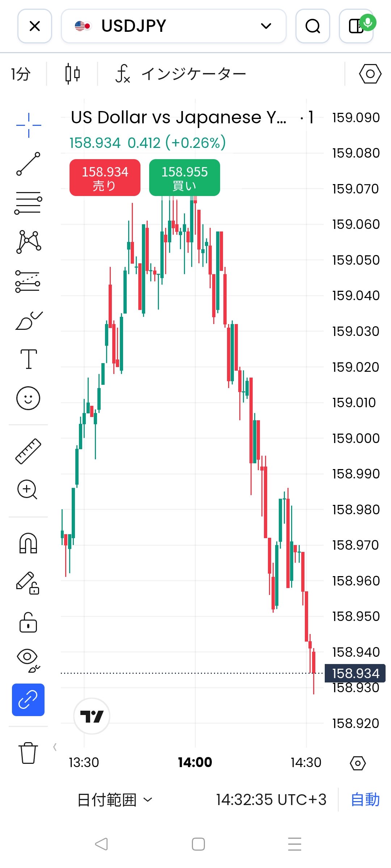Image resolution: width=391 pixels, height=868 pixels.
Task: Select the brush drawing tool
Action: point(28,321)
